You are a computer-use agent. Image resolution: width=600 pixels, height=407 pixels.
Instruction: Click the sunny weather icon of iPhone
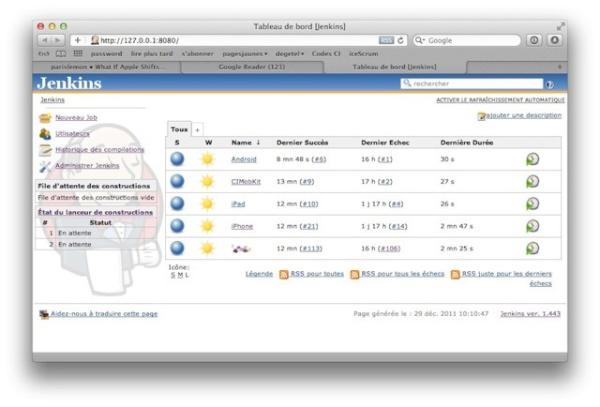click(207, 226)
